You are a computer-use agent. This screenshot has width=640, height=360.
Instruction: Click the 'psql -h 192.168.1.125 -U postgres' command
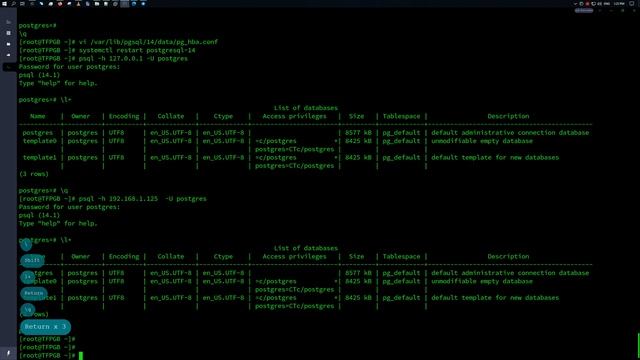(x=142, y=199)
